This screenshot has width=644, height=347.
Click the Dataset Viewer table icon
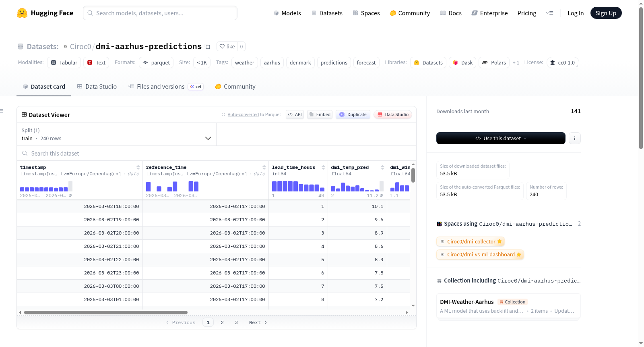click(x=24, y=114)
